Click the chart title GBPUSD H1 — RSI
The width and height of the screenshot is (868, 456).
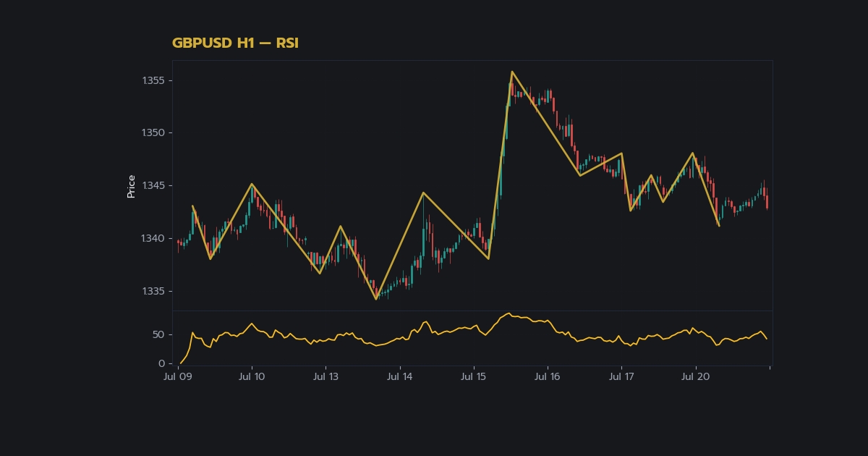coord(235,43)
